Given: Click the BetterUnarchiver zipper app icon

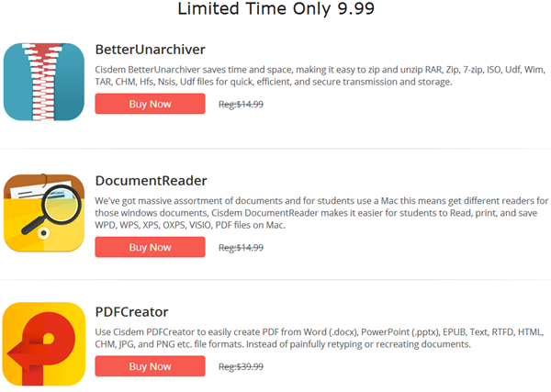Looking at the screenshot, I should [x=44, y=82].
